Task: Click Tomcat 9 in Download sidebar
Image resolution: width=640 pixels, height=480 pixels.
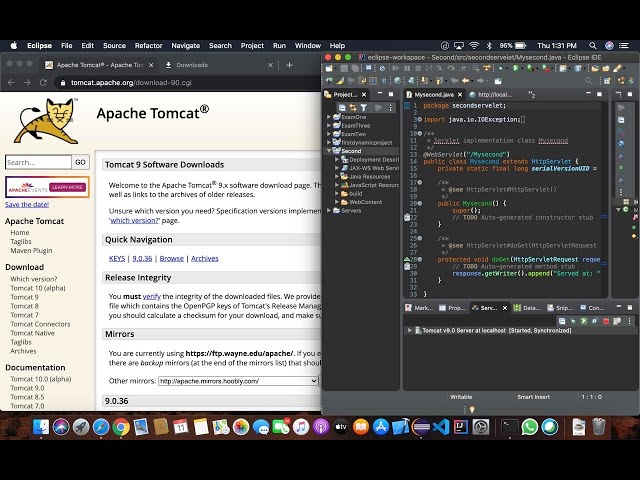Action: pos(24,297)
